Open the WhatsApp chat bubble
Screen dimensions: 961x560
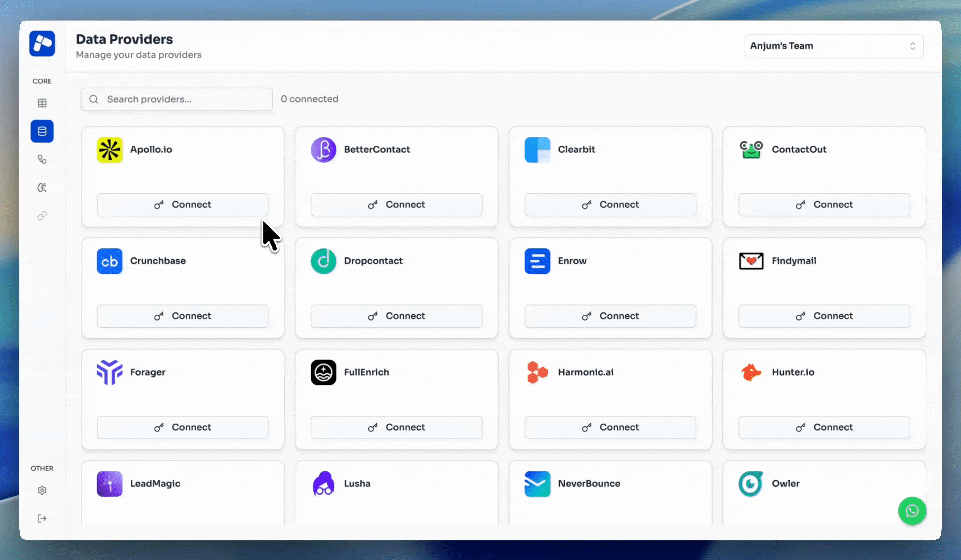click(x=912, y=511)
